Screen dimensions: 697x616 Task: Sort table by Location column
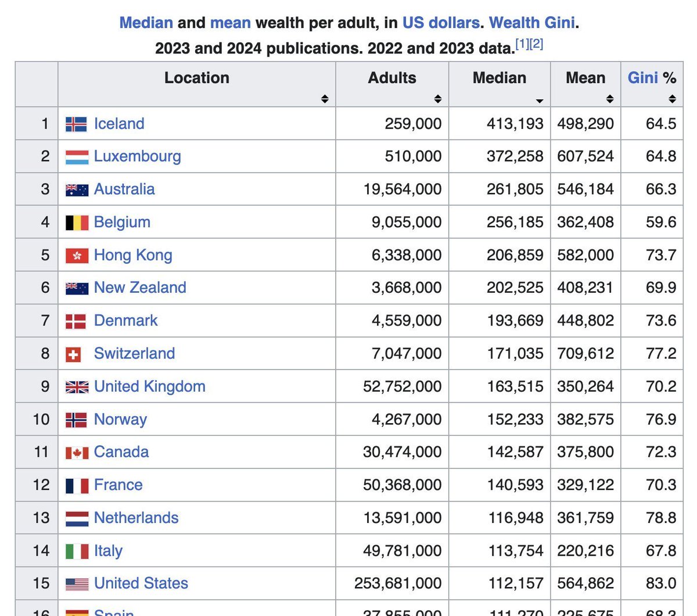click(x=325, y=99)
